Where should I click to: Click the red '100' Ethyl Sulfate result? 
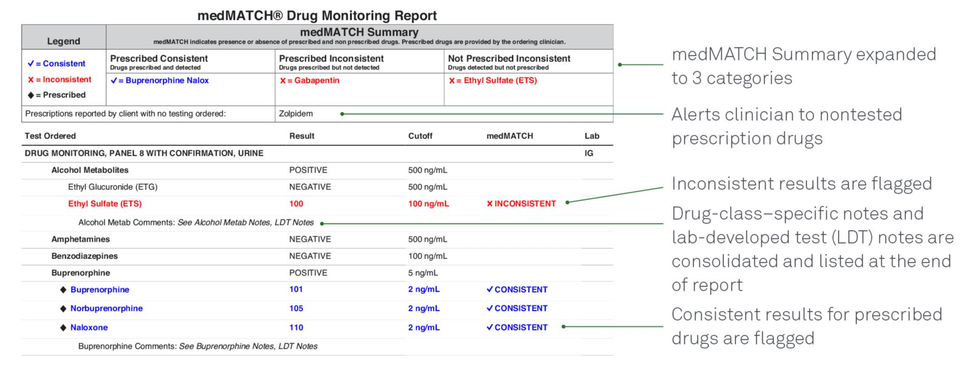[296, 203]
